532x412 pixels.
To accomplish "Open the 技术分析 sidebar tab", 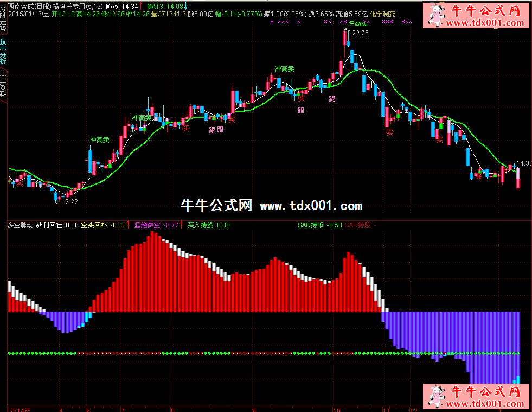I will (x=3, y=52).
